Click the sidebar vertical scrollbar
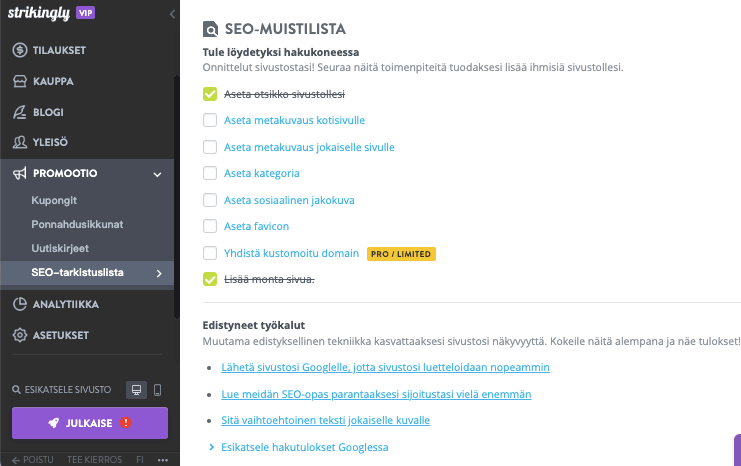 [177, 196]
